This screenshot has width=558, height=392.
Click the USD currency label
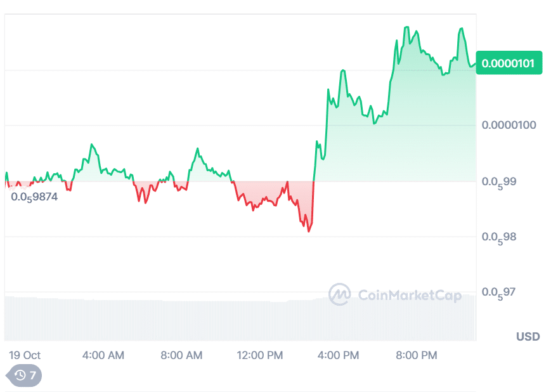[528, 336]
